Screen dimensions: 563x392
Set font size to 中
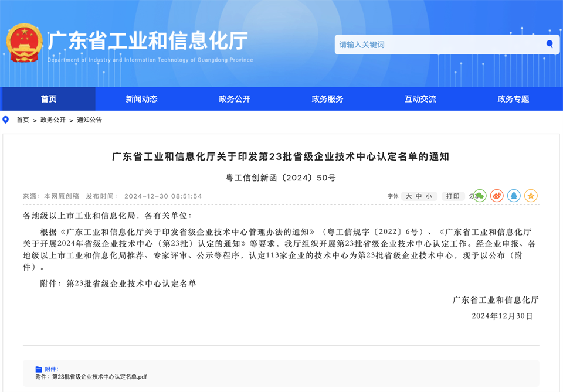(x=420, y=196)
